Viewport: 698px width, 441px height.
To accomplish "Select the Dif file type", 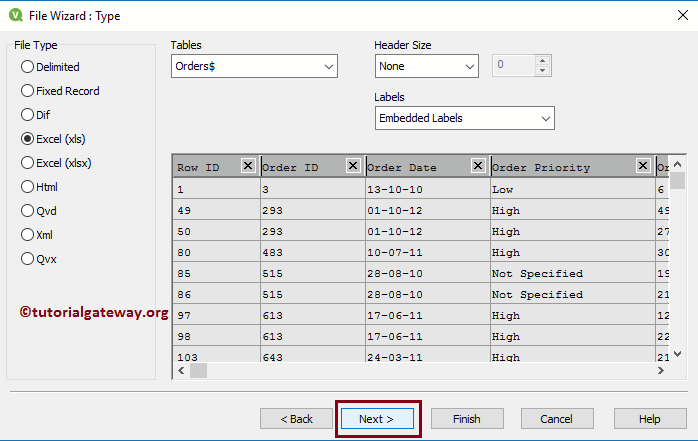I will [36, 115].
